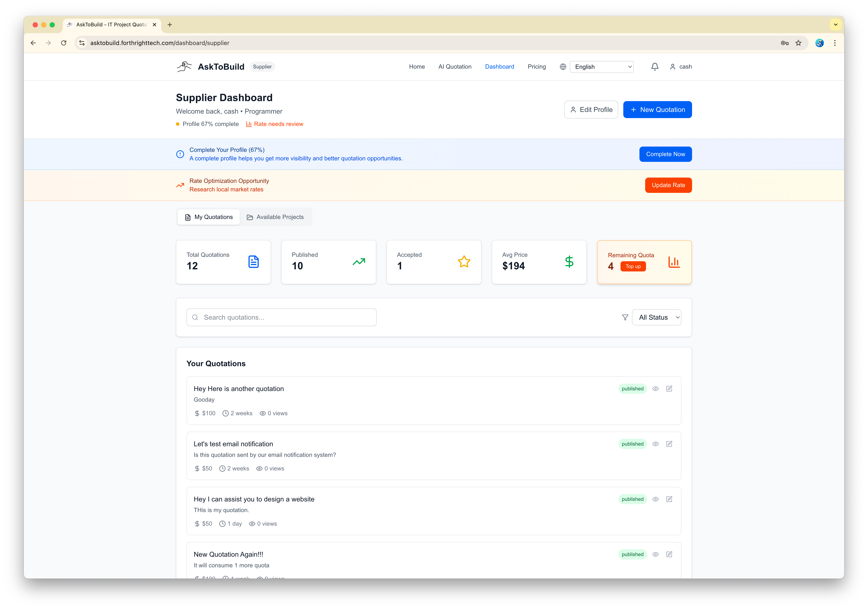Click the Avg Price dollar icon
Screen dimensions: 868x610
(569, 261)
